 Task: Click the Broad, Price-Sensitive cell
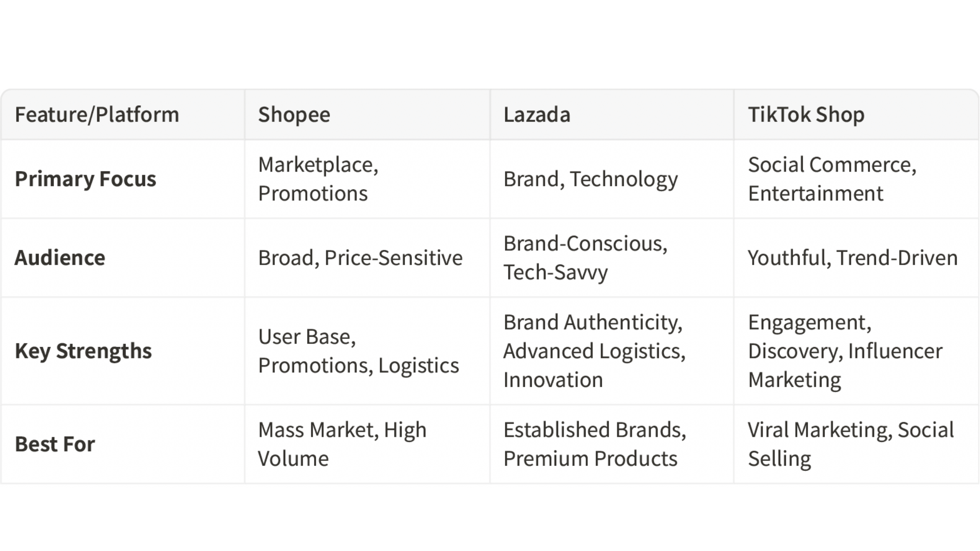(367, 258)
